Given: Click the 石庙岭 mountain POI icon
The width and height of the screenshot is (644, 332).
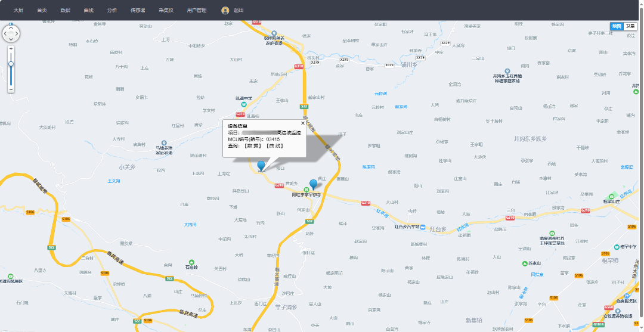Looking at the screenshot, I should pyautogui.click(x=191, y=262).
